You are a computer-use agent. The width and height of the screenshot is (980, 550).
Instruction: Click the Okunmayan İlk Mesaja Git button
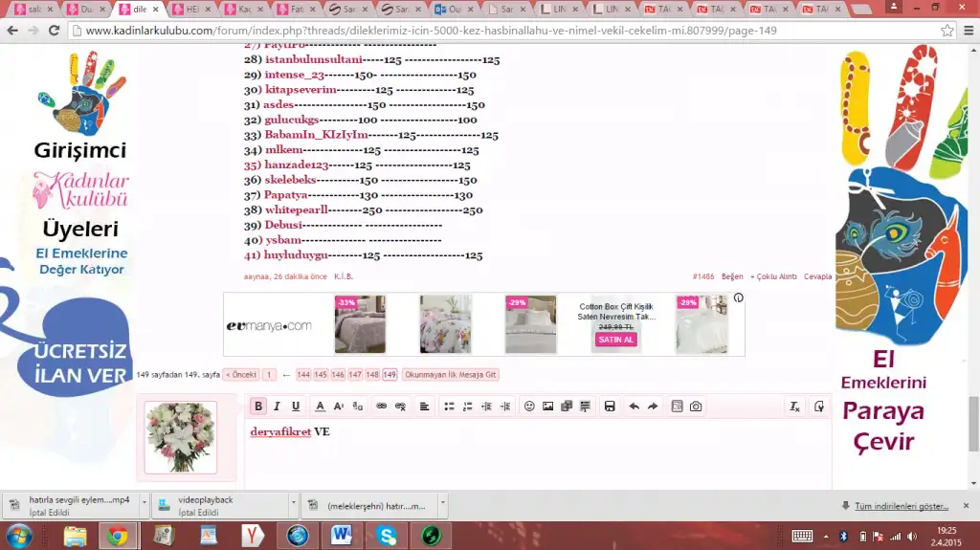pyautogui.click(x=450, y=375)
